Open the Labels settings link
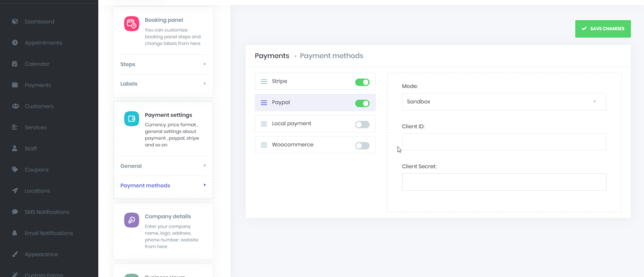This screenshot has width=644, height=277. pos(129,83)
